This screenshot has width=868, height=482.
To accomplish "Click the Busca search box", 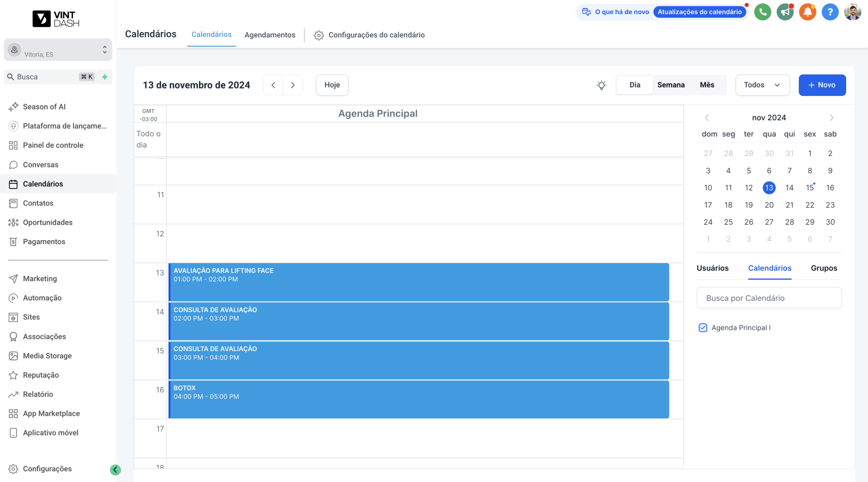I will point(50,77).
